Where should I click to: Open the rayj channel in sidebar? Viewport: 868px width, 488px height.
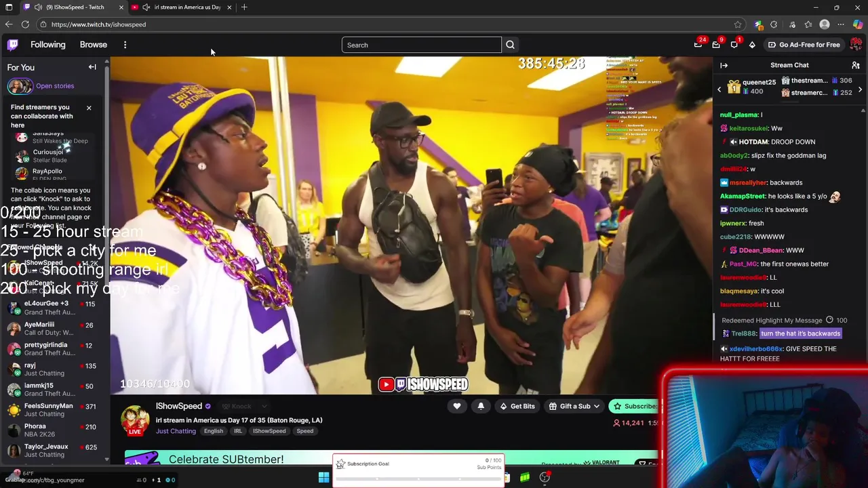(x=54, y=369)
